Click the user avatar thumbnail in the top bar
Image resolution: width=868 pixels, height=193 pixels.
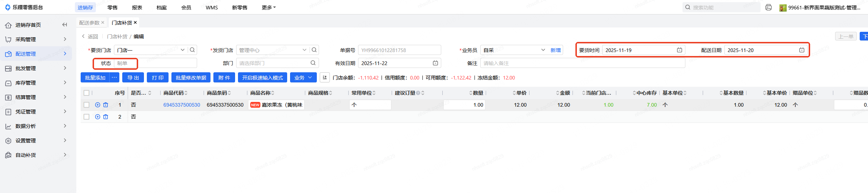pos(783,8)
